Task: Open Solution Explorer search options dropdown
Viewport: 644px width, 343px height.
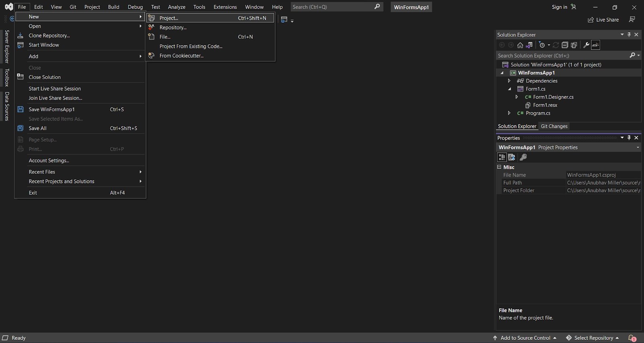Action: tap(638, 56)
